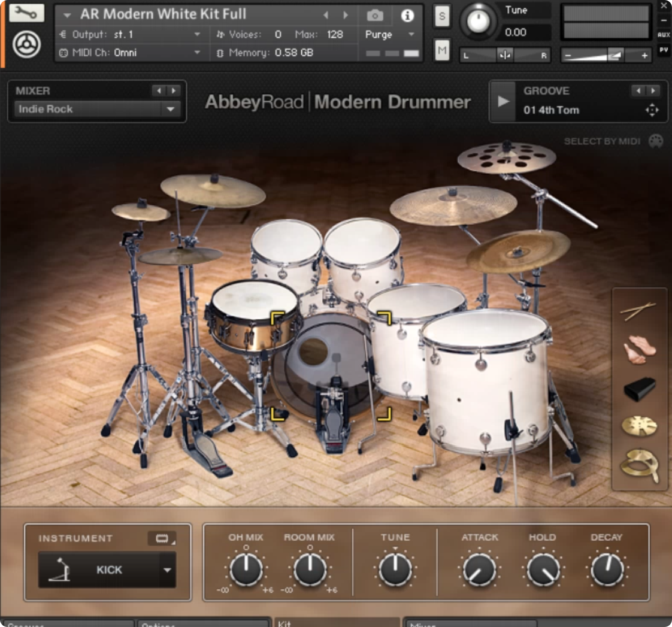Switch to the Kit tab
Screen dimensions: 672x627
337,623
